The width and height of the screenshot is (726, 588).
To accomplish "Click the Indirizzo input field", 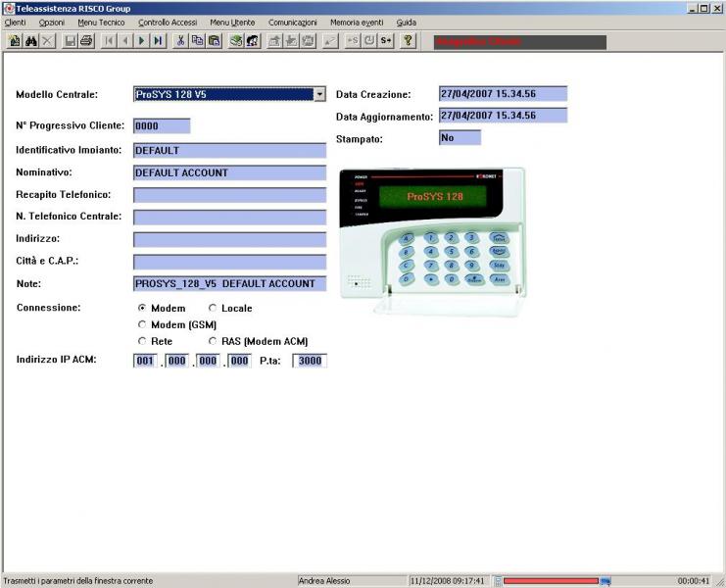I will coord(229,239).
